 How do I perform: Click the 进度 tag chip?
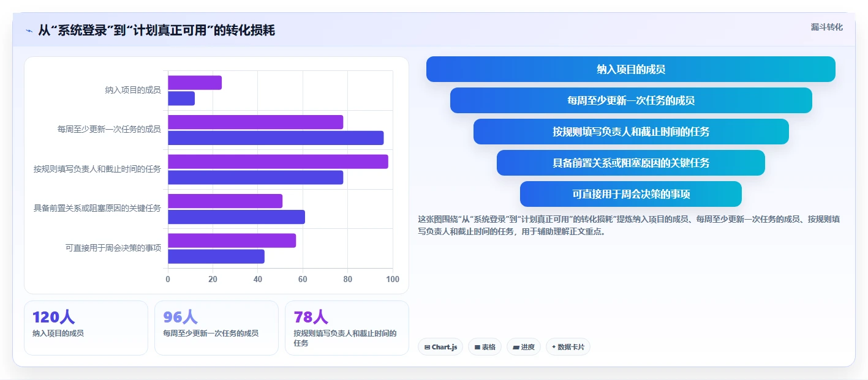pos(524,347)
